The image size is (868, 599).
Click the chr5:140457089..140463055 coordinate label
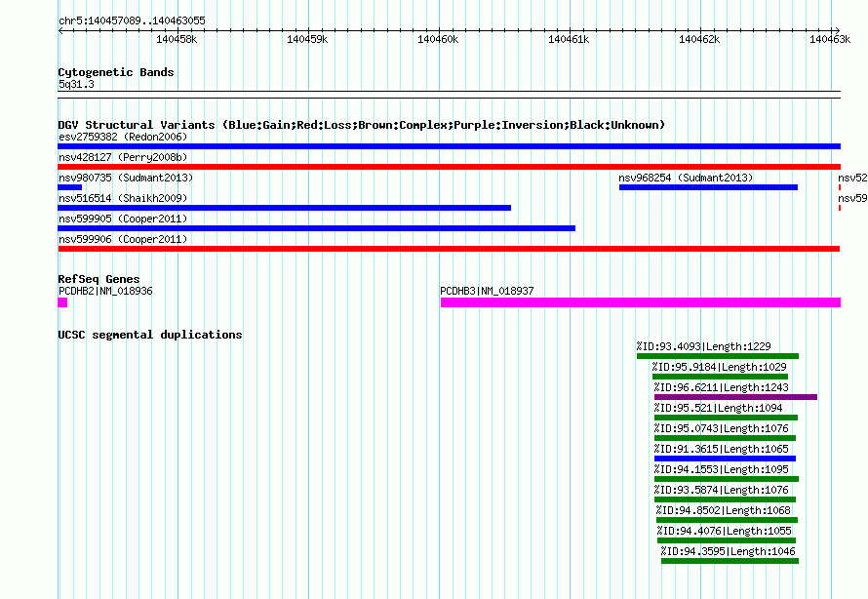(x=132, y=20)
